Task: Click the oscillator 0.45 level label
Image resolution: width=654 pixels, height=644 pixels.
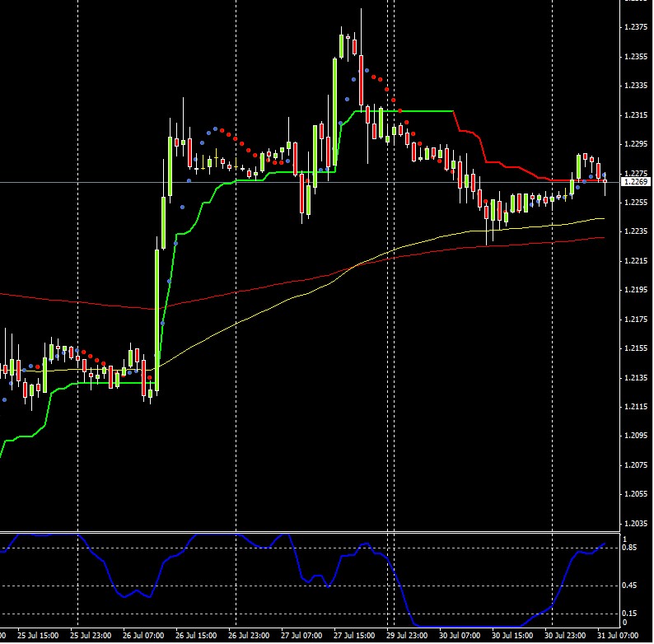Action: [x=629, y=586]
